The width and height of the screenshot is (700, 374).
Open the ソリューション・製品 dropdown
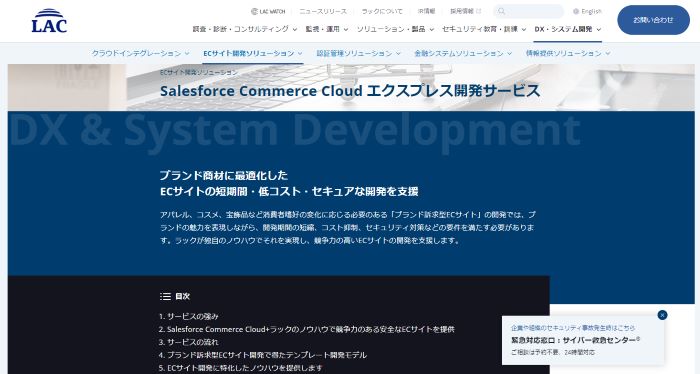(x=395, y=29)
